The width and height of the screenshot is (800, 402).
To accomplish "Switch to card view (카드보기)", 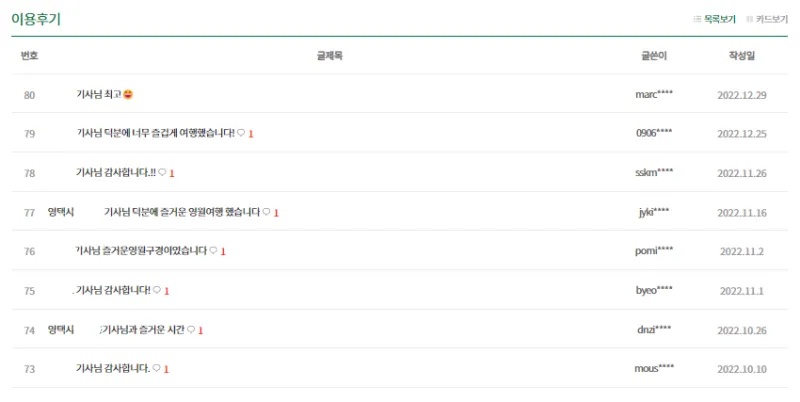I will 767,19.
